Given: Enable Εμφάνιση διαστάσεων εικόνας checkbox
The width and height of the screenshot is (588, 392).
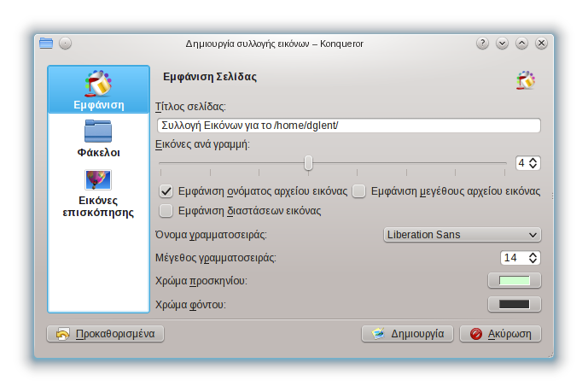Looking at the screenshot, I should click(166, 211).
